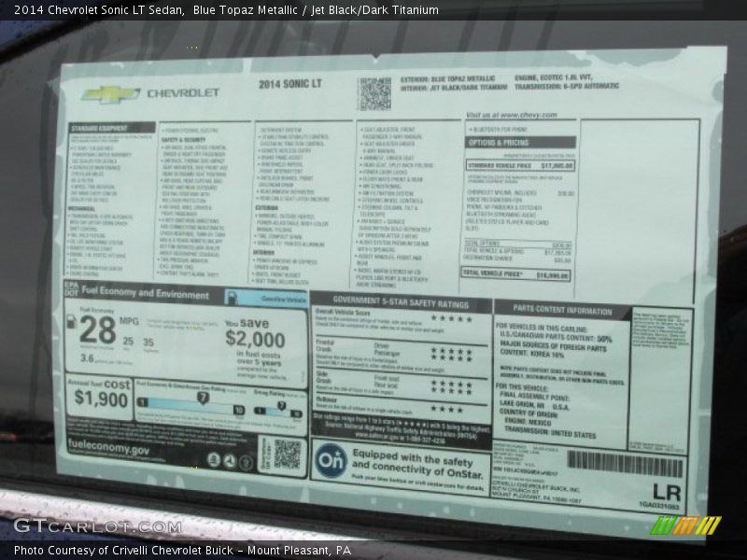The image size is (747, 560).
Task: Click the Overall Vehicle Score star rating
Action: [x=452, y=318]
